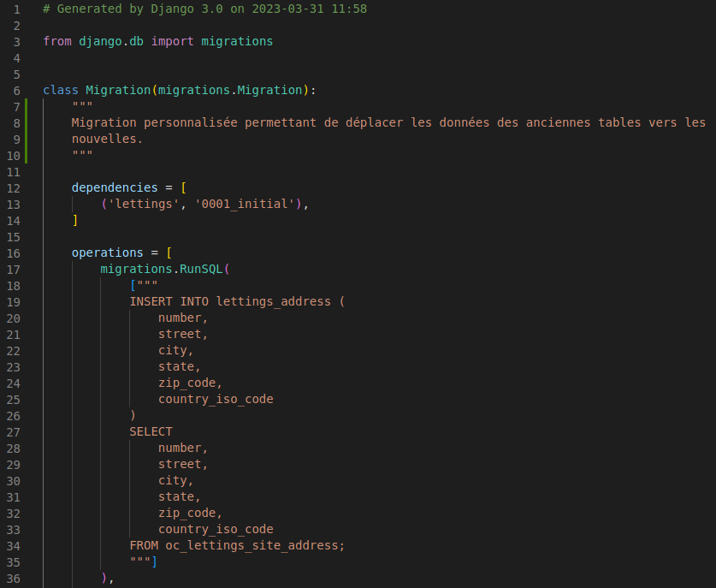Click the "INSERT INTO" SQL keywords
Screen dimensions: 716x588
(x=169, y=301)
